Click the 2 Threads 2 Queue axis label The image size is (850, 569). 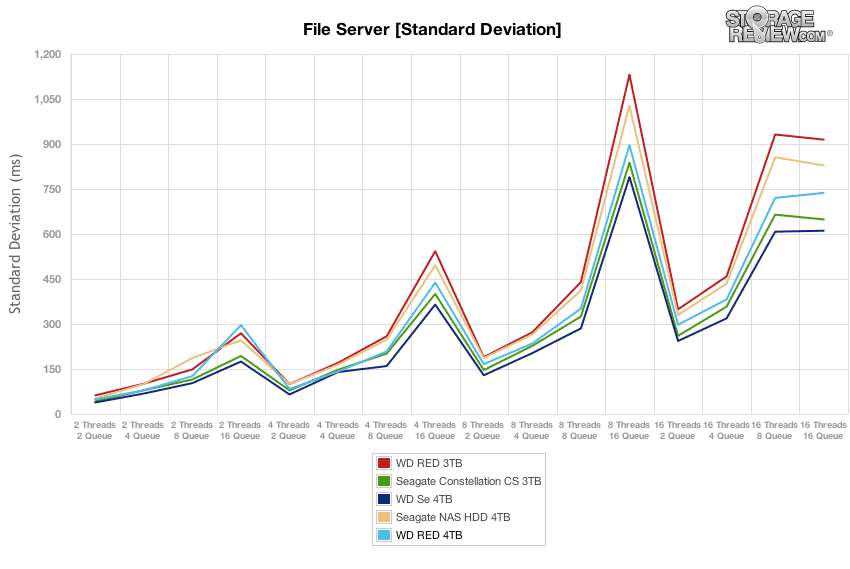(x=95, y=430)
